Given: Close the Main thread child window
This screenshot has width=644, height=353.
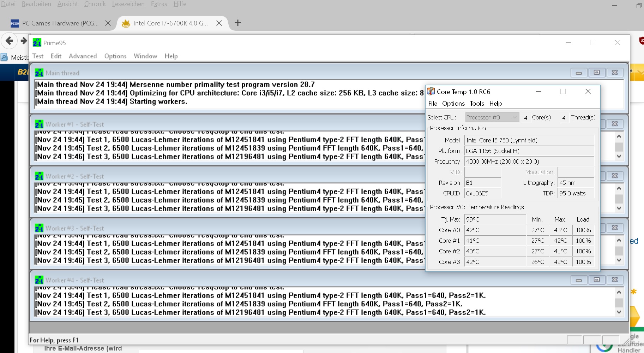Looking at the screenshot, I should pyautogui.click(x=615, y=72).
